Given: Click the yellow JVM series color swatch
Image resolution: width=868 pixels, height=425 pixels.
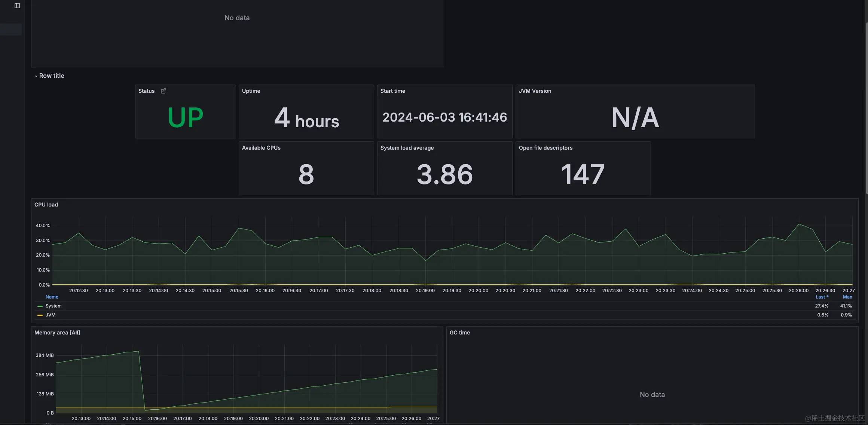Looking at the screenshot, I should 40,315.
